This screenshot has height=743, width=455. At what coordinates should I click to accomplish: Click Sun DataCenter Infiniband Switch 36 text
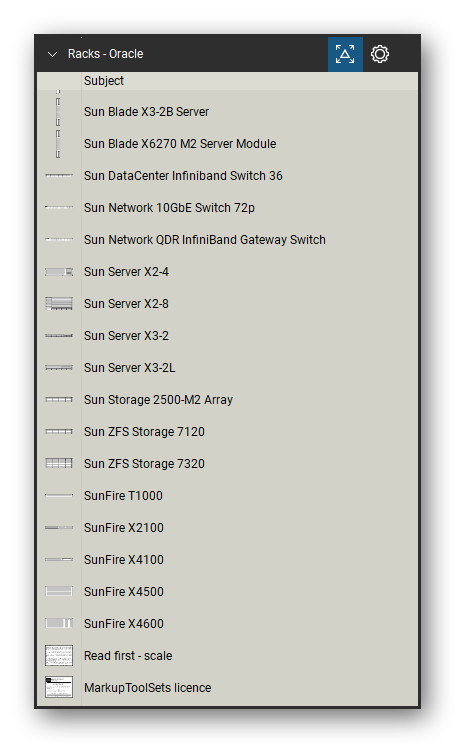(183, 176)
